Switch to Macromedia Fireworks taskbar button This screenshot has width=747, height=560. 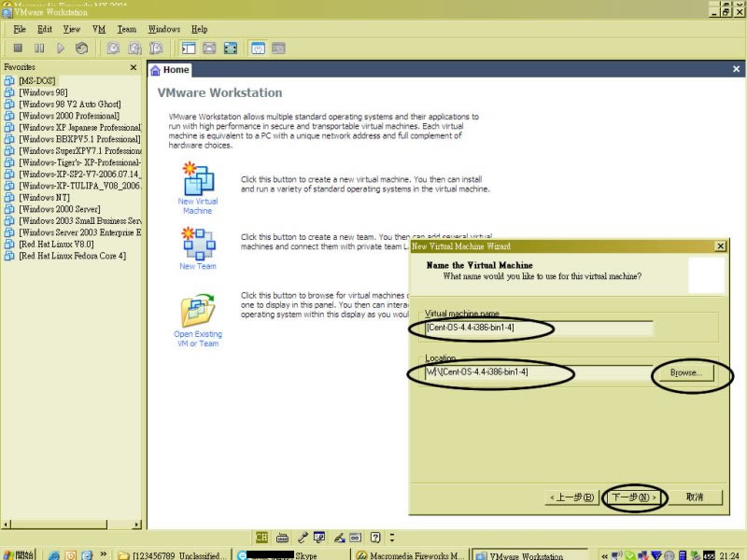click(411, 555)
